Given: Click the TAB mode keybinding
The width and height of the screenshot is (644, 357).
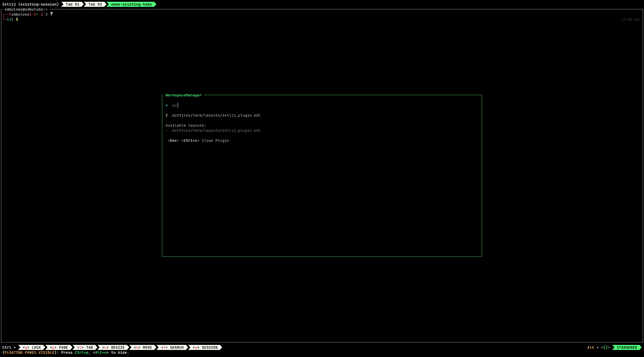Looking at the screenshot, I should click(x=85, y=347).
